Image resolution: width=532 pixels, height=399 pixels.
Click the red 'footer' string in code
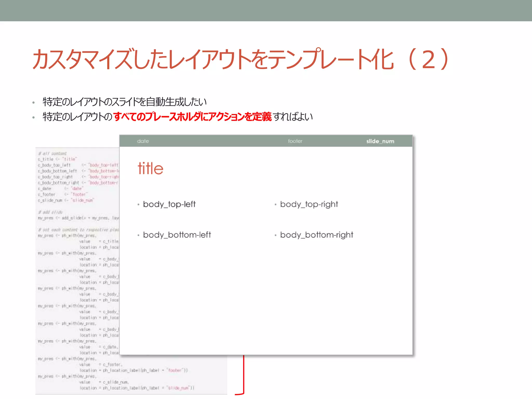coord(175,370)
